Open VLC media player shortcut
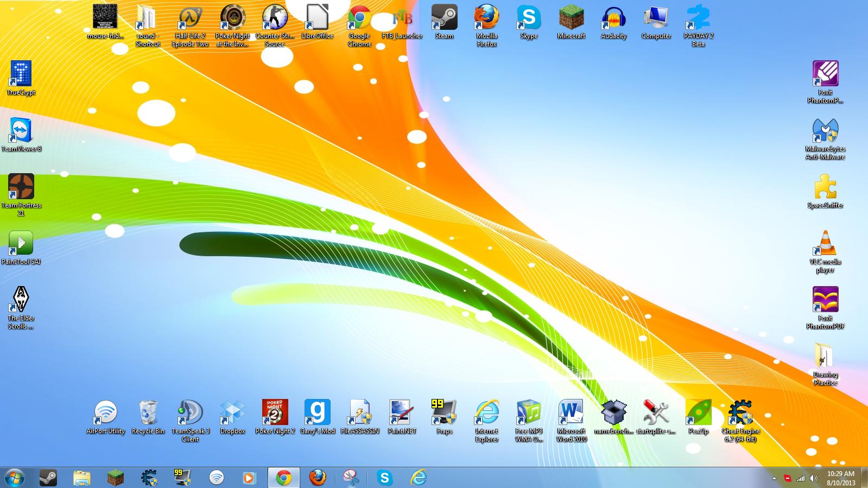This screenshot has height=488, width=868. tap(825, 252)
